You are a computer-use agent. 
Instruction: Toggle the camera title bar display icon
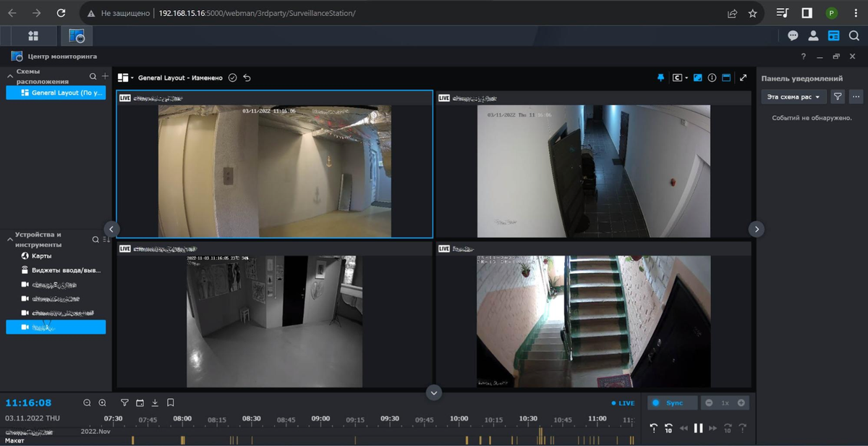click(x=727, y=77)
